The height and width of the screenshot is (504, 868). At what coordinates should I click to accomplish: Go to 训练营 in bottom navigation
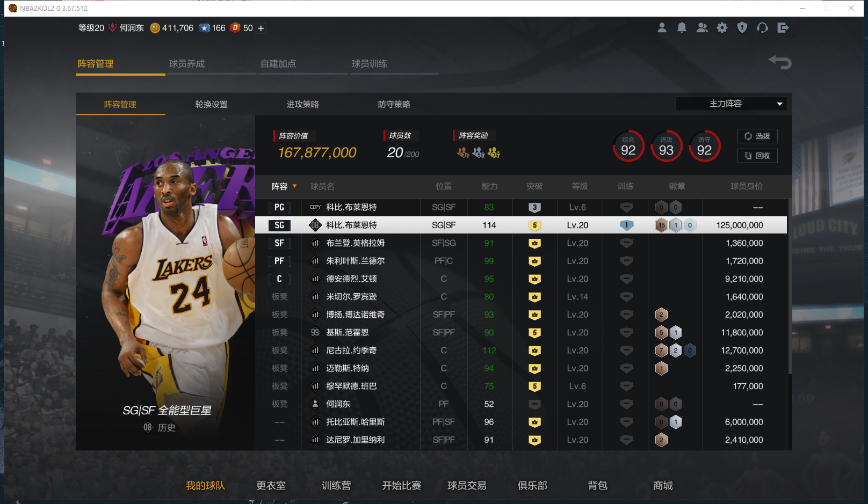336,486
